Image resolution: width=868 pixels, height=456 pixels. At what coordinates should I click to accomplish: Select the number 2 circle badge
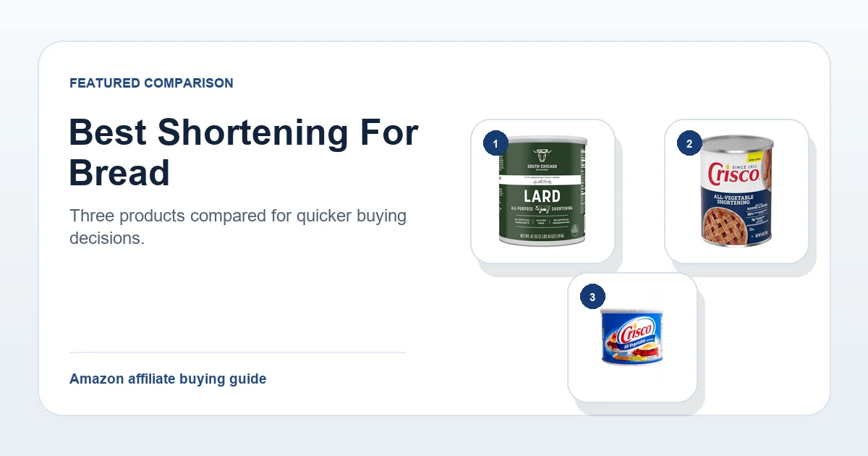pos(689,144)
